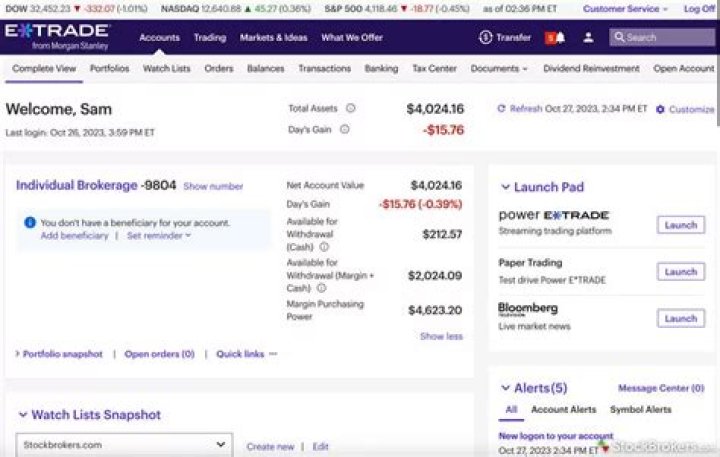The width and height of the screenshot is (720, 457).
Task: Open the What We Offer menu
Action: (x=352, y=38)
